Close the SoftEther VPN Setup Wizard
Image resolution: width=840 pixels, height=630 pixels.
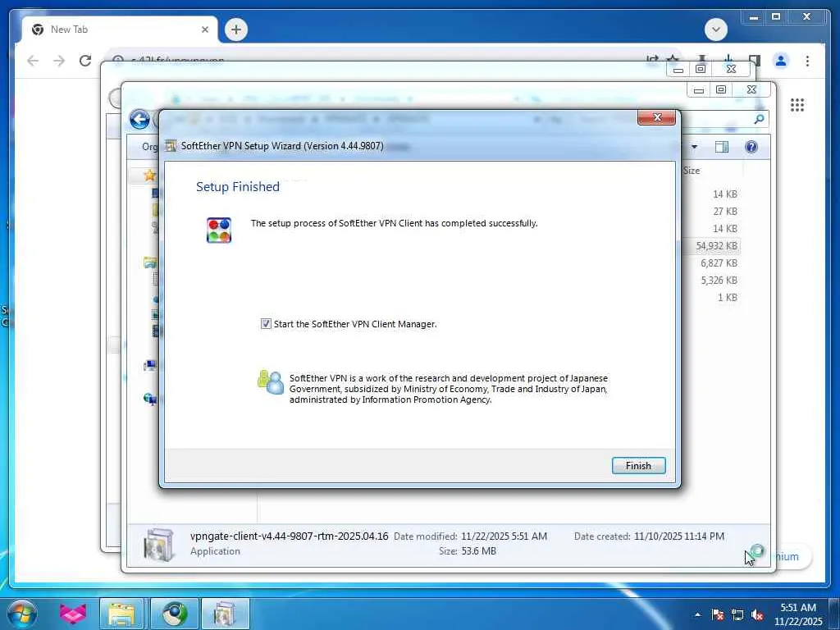pos(656,117)
